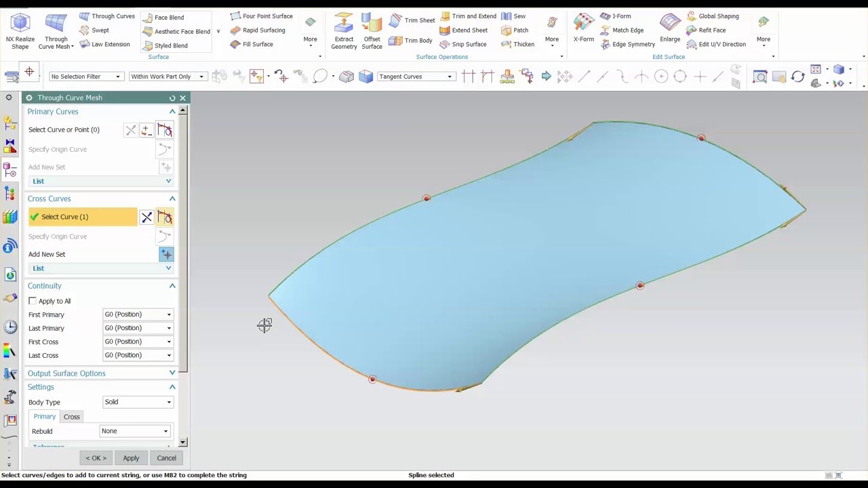This screenshot has height=488, width=868.
Task: Select the Offset Surface tool
Action: tap(372, 31)
